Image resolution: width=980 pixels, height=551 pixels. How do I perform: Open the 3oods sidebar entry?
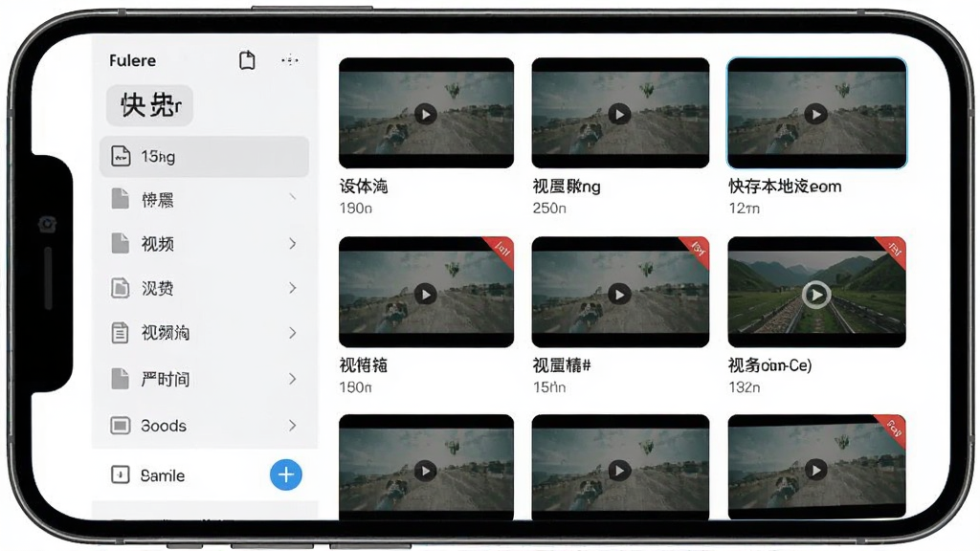click(205, 426)
